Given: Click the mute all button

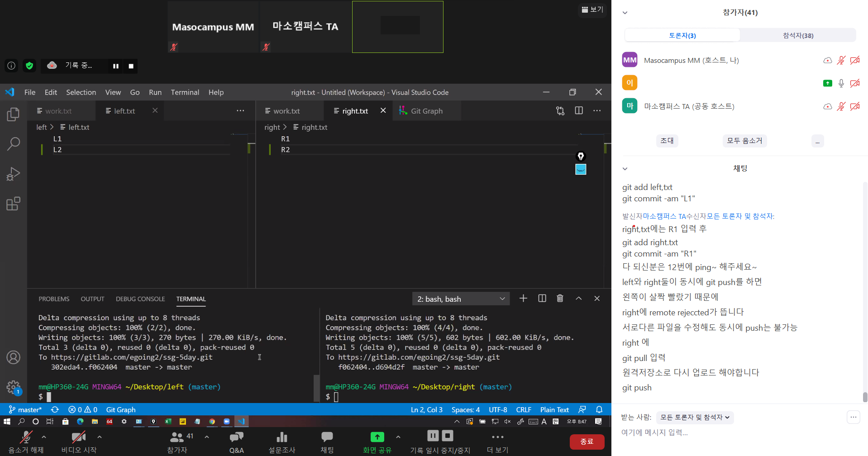Looking at the screenshot, I should (x=744, y=141).
